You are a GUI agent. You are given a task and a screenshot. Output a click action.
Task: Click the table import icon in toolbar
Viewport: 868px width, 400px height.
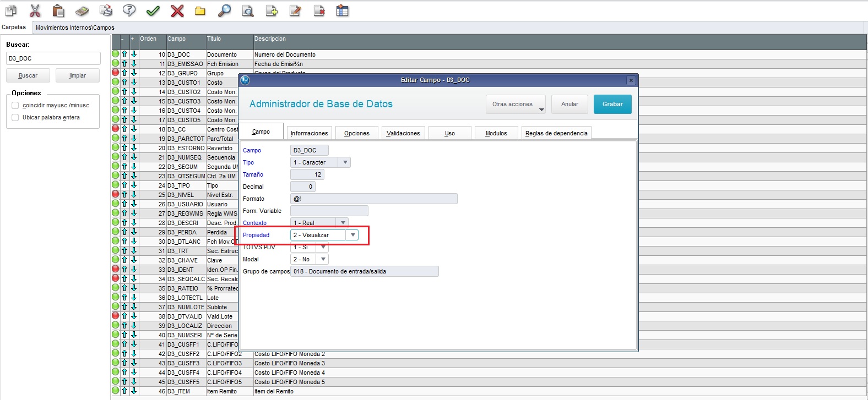click(343, 10)
